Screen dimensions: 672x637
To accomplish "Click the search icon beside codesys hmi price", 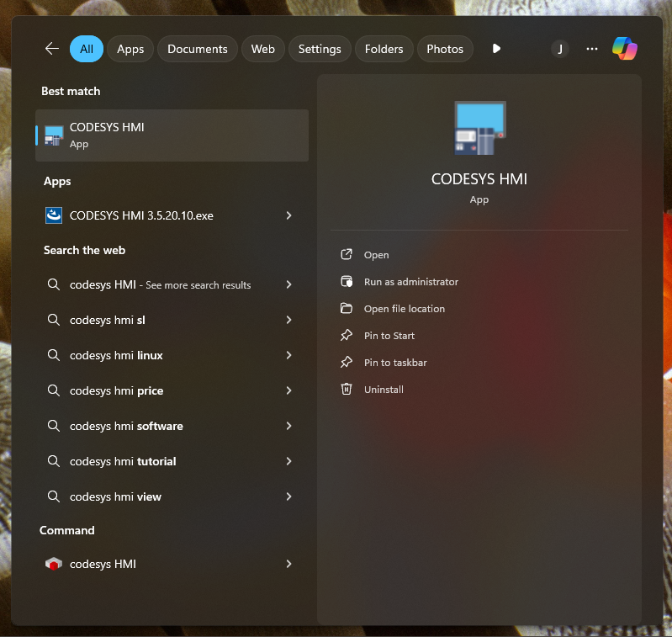I will pos(54,390).
